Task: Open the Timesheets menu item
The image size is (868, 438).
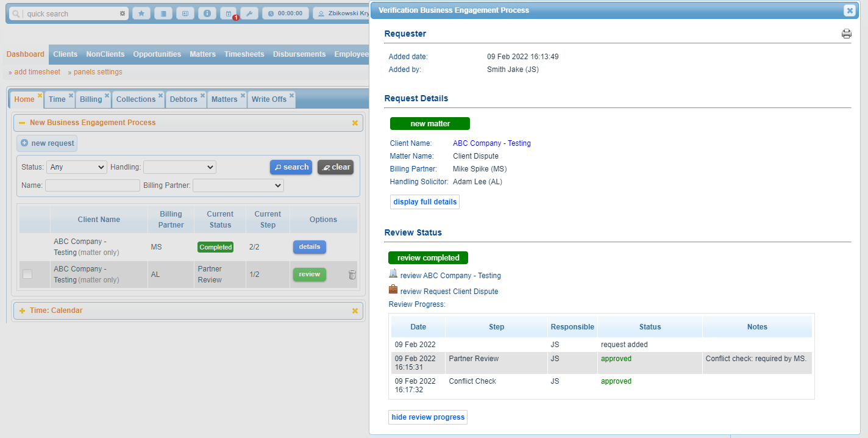Action: 244,54
